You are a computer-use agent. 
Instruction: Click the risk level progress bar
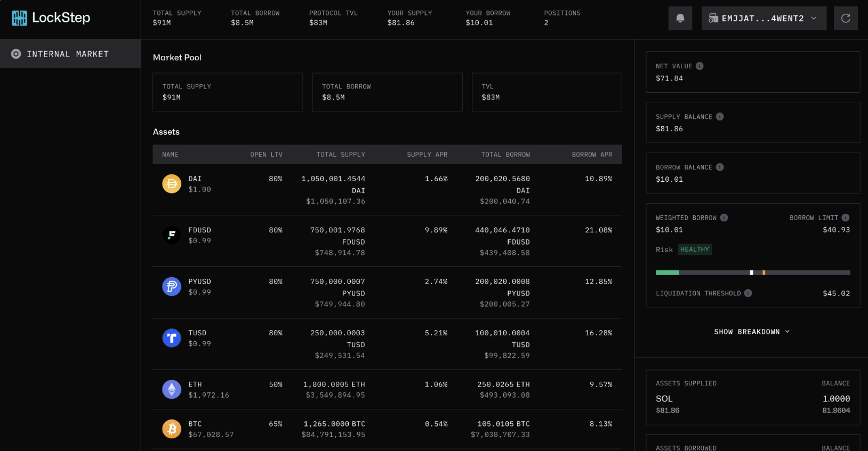(x=752, y=272)
